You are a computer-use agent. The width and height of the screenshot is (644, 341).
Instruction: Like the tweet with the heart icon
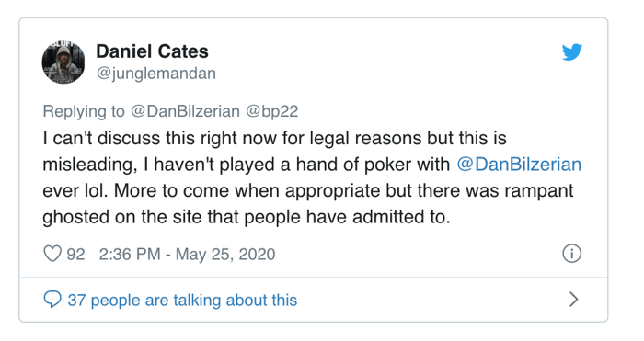click(x=52, y=254)
